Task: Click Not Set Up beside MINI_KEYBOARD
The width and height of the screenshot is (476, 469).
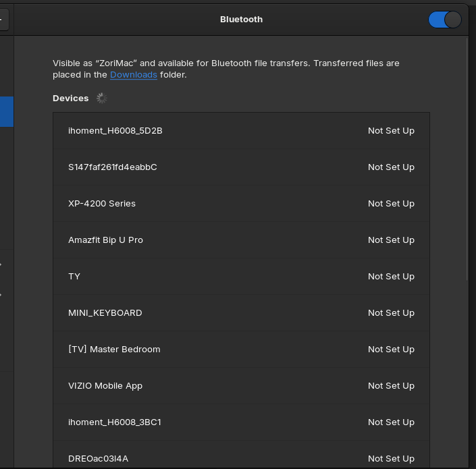Action: click(391, 312)
